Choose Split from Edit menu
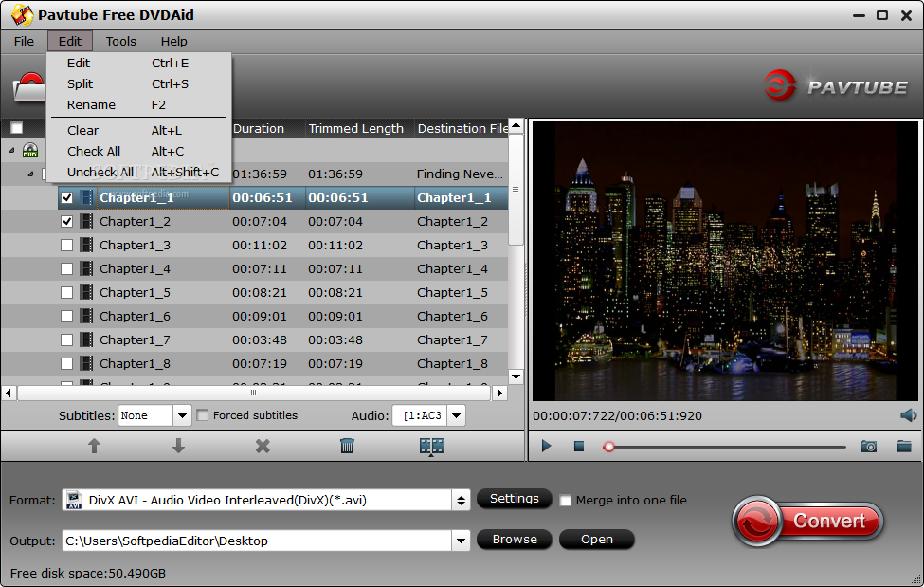Viewport: 924px width, 587px height. (139, 83)
